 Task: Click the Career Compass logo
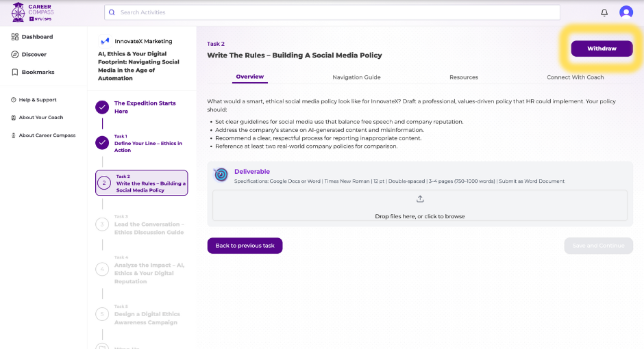(x=33, y=12)
